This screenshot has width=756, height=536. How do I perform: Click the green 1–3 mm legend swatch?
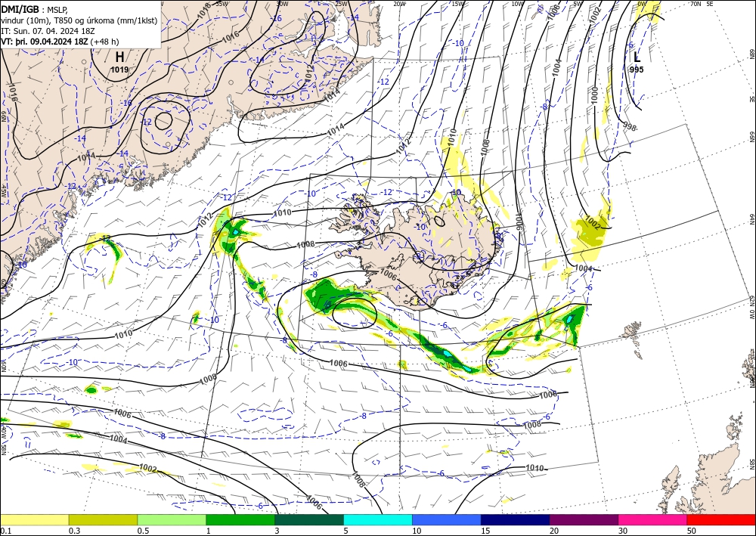tap(240, 519)
